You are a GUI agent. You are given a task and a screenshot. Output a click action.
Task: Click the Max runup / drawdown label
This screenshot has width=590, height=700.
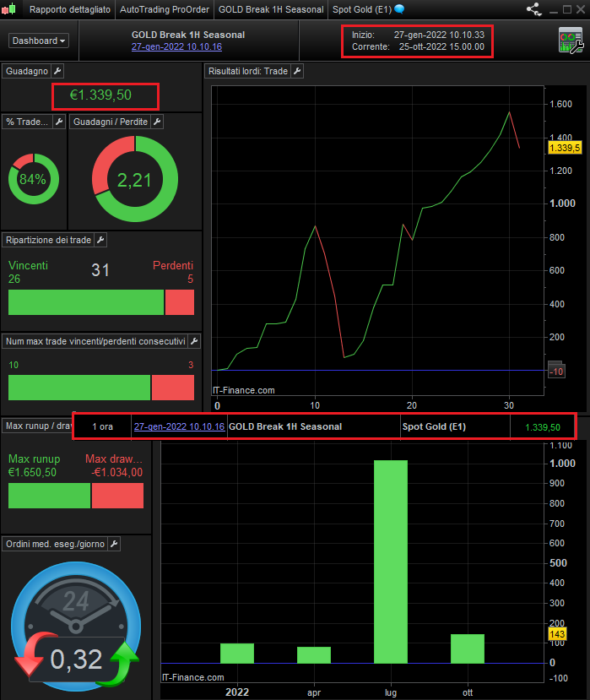(38, 426)
